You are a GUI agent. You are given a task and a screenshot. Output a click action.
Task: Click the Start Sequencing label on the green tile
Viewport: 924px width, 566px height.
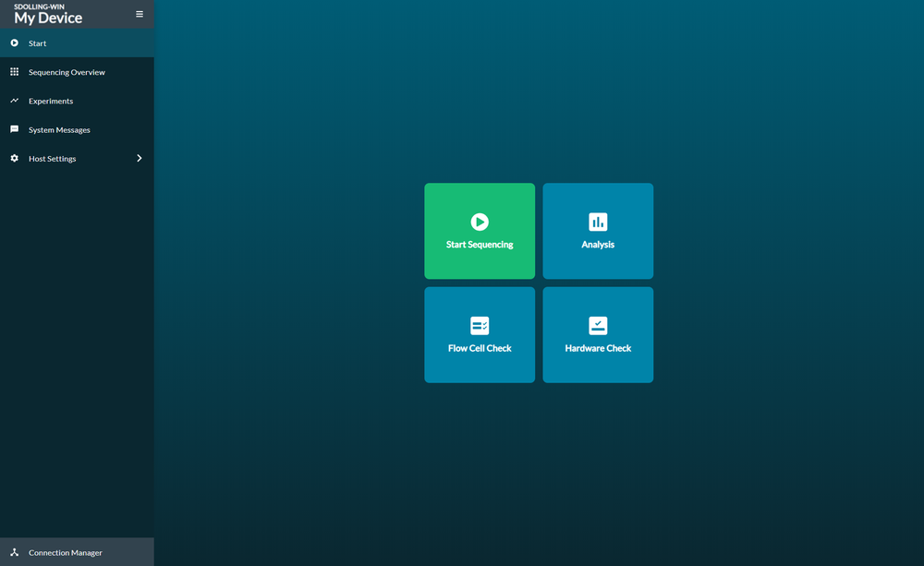coord(480,245)
